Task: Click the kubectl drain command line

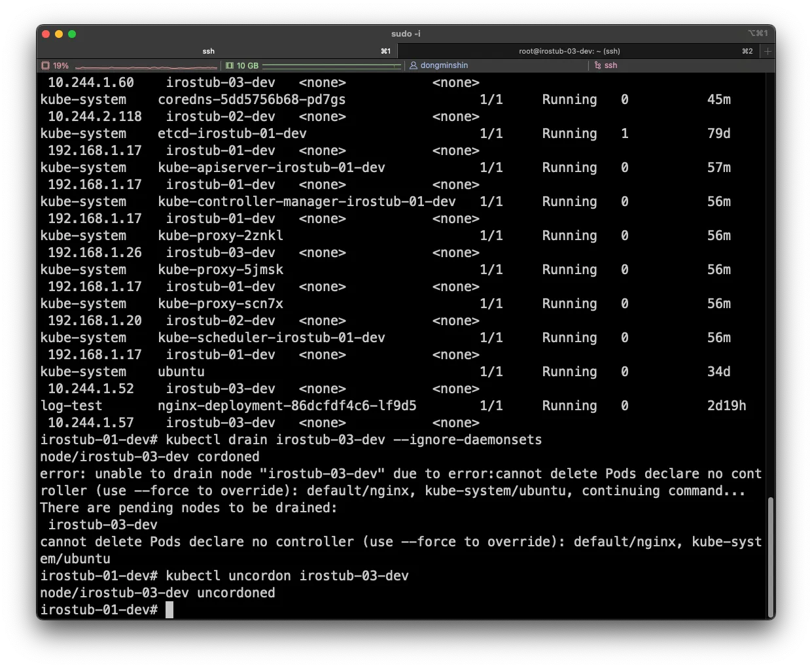Action: click(353, 440)
